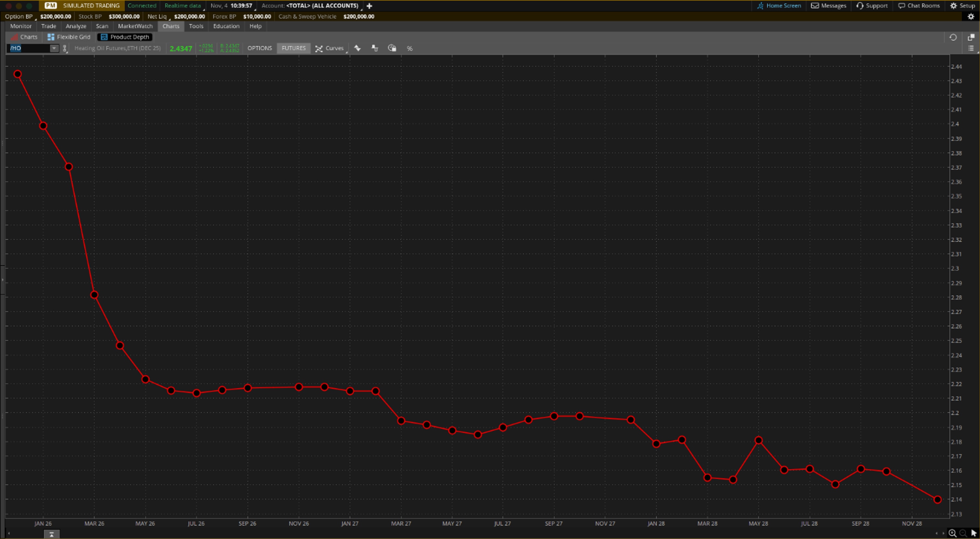Click the refresh icon at top right of panel
The width and height of the screenshot is (980, 539).
point(952,37)
